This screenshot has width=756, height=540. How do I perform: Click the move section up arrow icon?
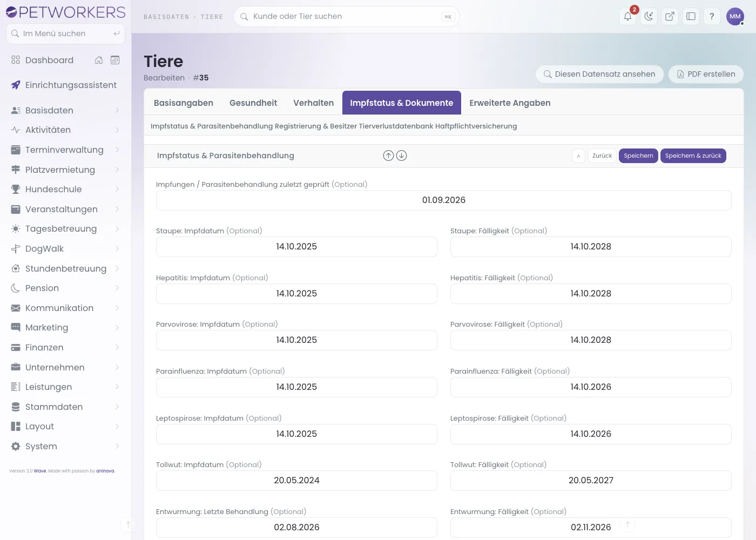coord(388,156)
